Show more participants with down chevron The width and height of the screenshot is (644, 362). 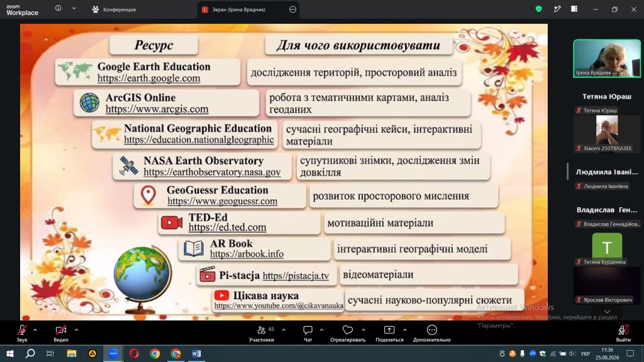pyautogui.click(x=607, y=312)
